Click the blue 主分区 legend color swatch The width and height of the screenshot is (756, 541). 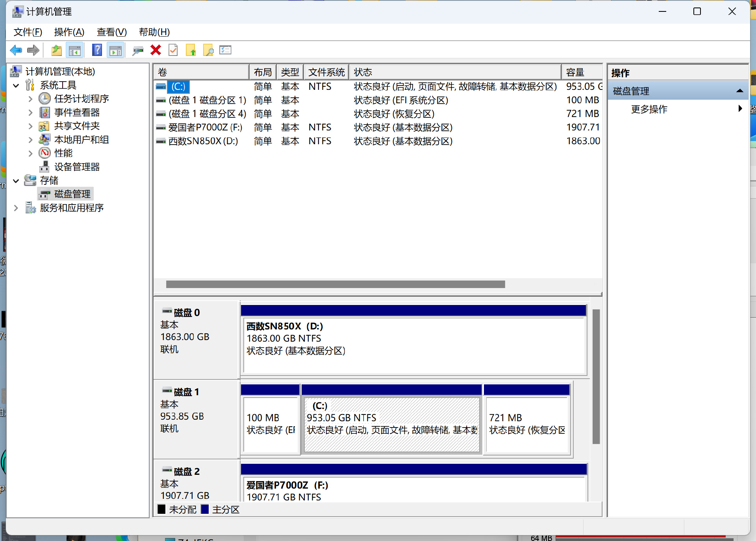tap(205, 509)
